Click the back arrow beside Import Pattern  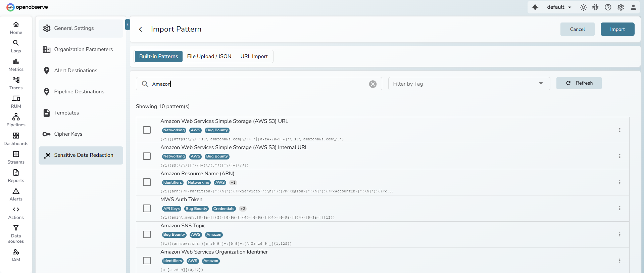(x=141, y=29)
